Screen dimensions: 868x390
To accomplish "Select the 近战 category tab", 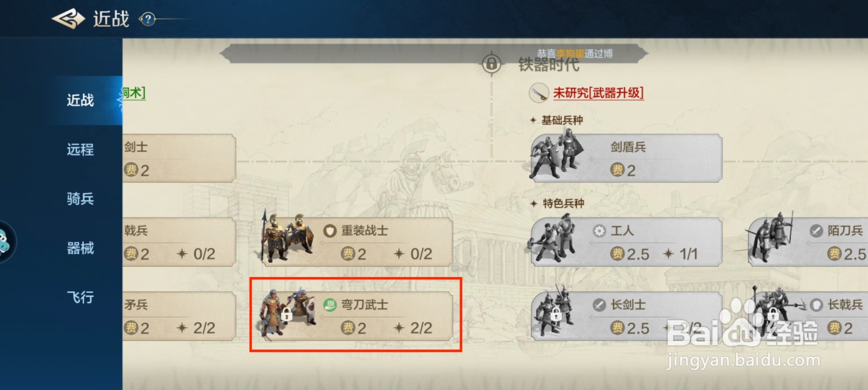I will click(80, 100).
